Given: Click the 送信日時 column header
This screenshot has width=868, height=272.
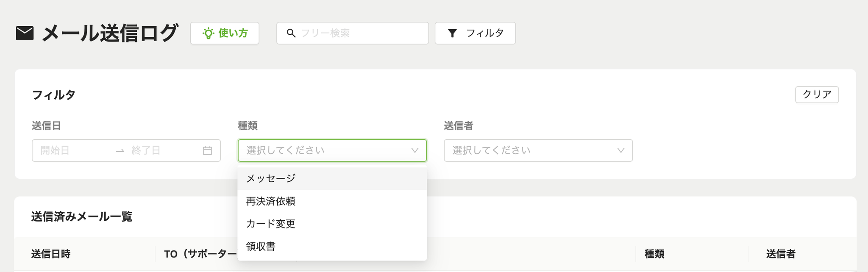Looking at the screenshot, I should 51,254.
